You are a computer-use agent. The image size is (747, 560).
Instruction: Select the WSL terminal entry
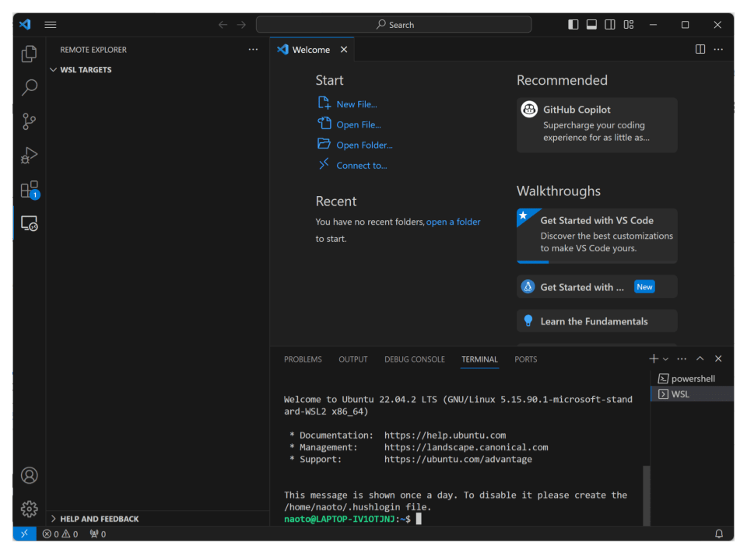(x=693, y=394)
